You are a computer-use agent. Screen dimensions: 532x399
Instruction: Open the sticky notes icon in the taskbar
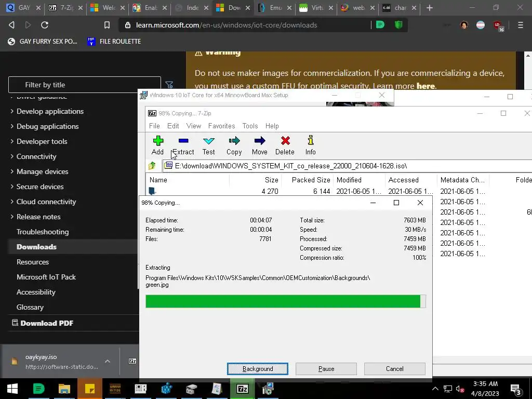point(89,389)
